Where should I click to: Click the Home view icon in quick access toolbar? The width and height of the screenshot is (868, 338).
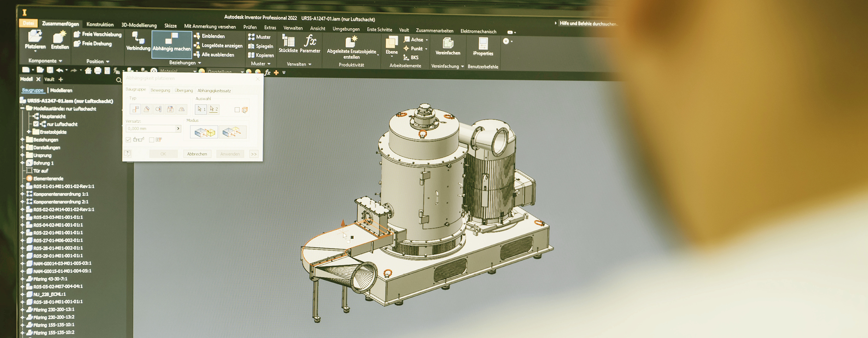pyautogui.click(x=88, y=71)
